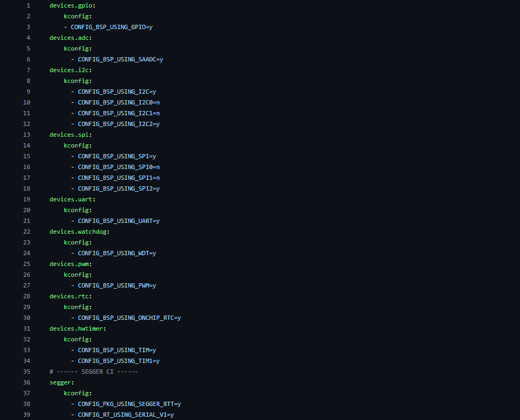Click line number 39 in the gutter
Viewport: 520px width, 420px height.
[x=26, y=415]
